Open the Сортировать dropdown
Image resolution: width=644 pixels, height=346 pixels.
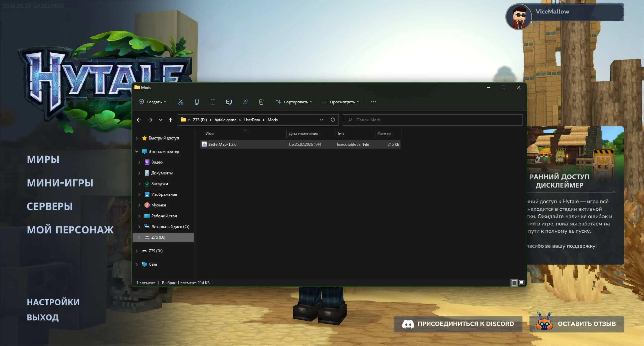click(294, 102)
